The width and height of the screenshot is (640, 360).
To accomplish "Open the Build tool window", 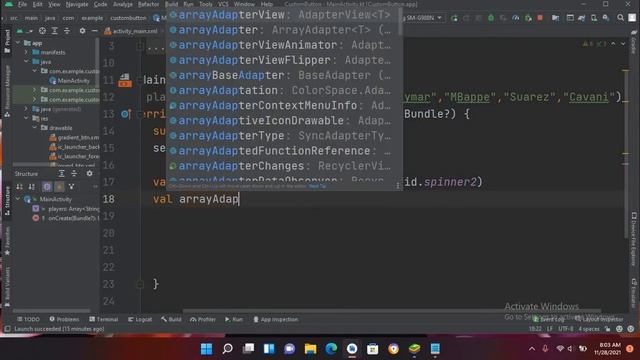I will point(171,319).
